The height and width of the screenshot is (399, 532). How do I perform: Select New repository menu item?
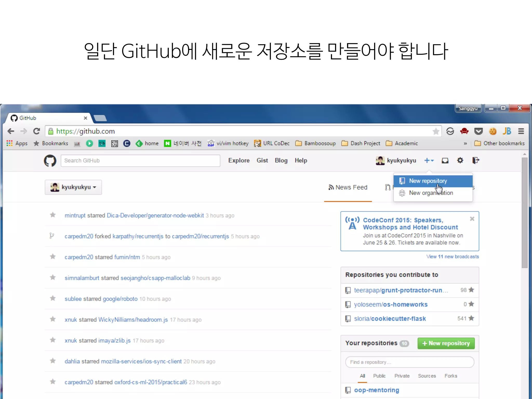433,181
